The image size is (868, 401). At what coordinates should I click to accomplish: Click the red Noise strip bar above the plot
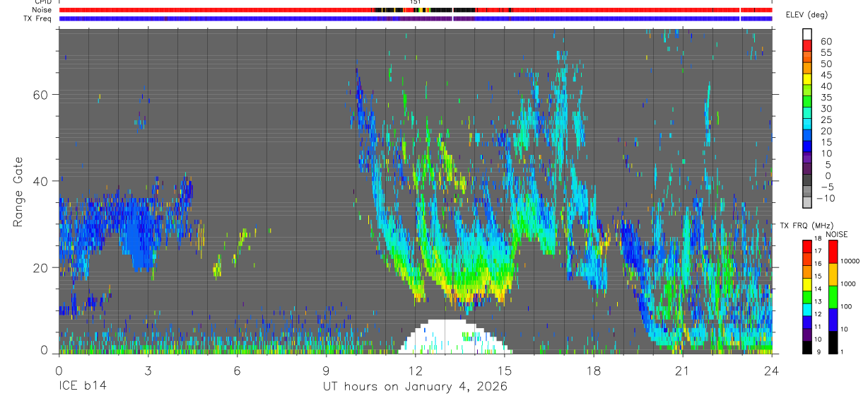click(x=416, y=10)
